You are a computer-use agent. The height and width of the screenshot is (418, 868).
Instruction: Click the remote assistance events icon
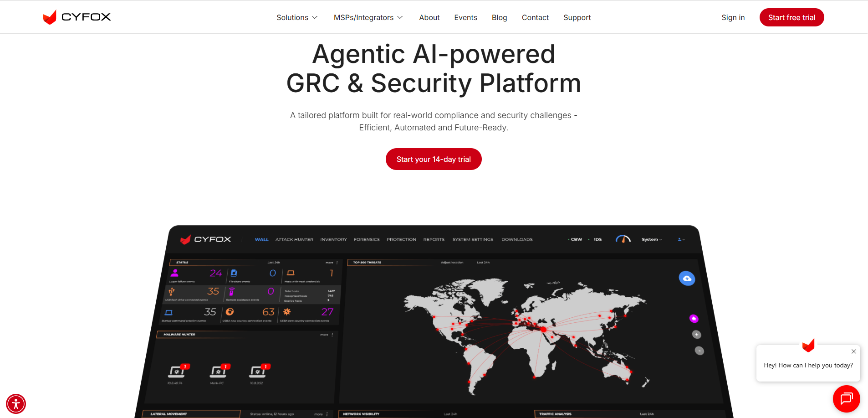tap(231, 292)
